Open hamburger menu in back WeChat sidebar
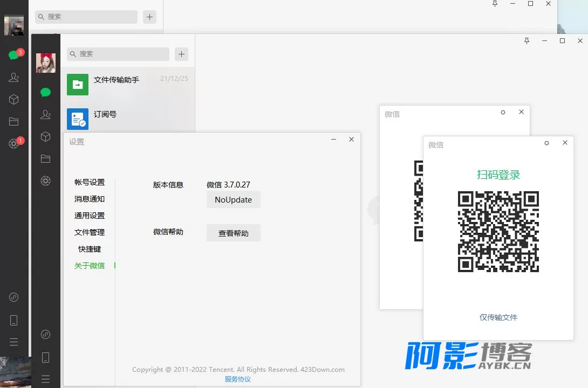Screen dimensions: 588x388 [x=13, y=342]
